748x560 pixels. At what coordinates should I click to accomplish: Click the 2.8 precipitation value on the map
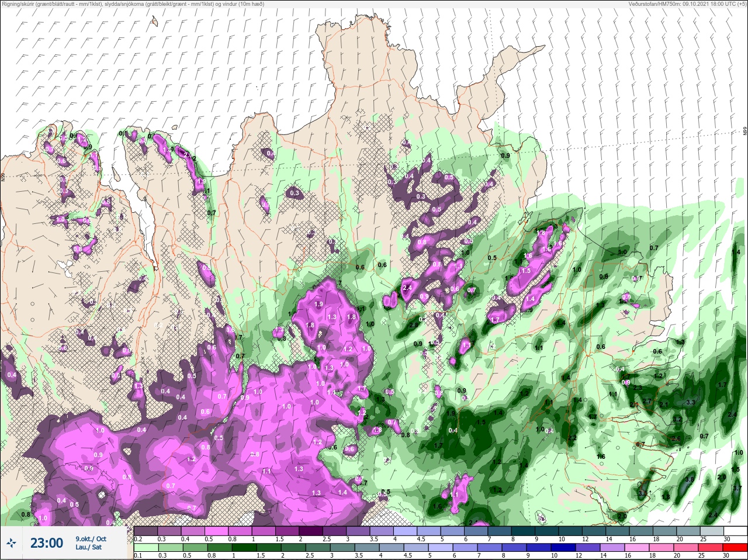coord(414,324)
